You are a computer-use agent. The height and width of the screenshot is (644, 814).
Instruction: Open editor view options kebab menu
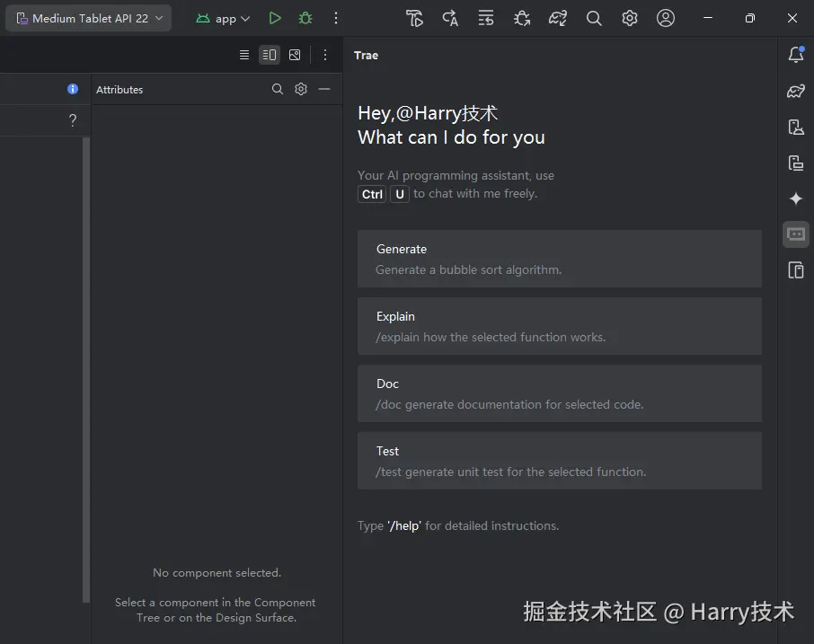(x=325, y=55)
